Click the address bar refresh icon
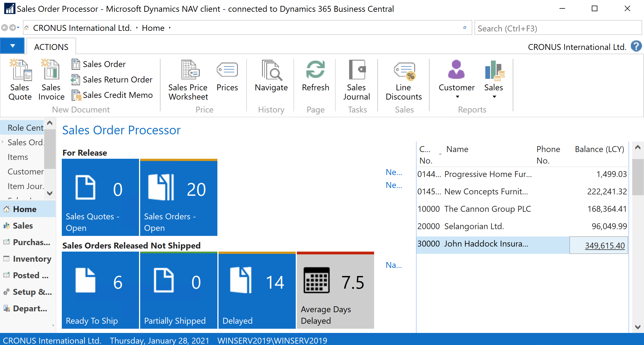This screenshot has width=644, height=345. tap(465, 27)
